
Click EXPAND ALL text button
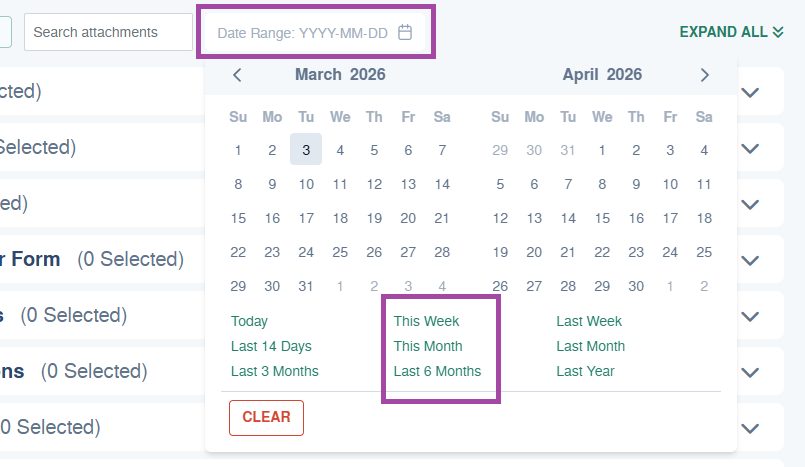pos(732,32)
